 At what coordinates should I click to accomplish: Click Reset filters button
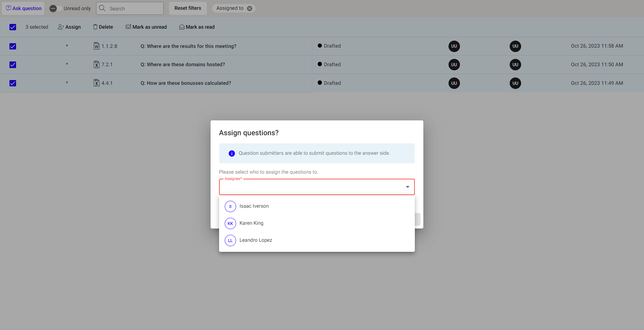[188, 8]
